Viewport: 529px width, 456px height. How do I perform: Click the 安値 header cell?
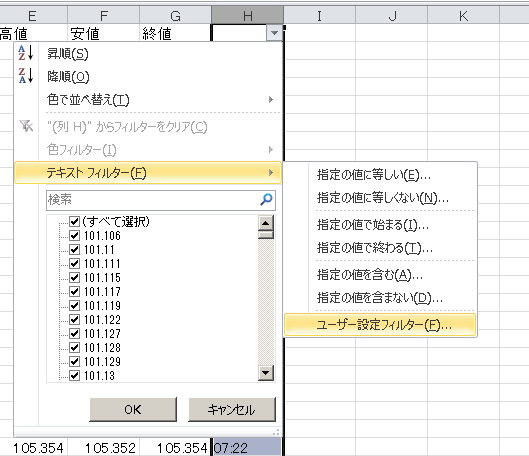point(104,33)
